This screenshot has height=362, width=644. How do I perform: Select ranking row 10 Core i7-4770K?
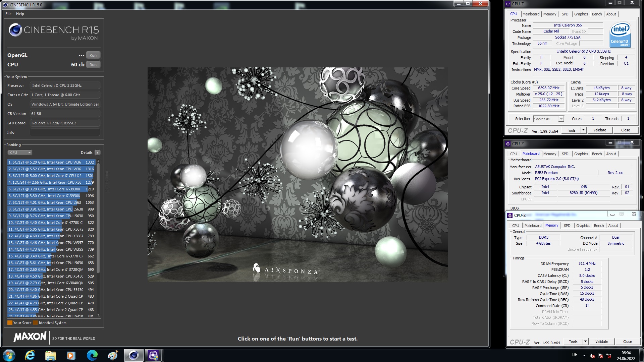(51, 223)
